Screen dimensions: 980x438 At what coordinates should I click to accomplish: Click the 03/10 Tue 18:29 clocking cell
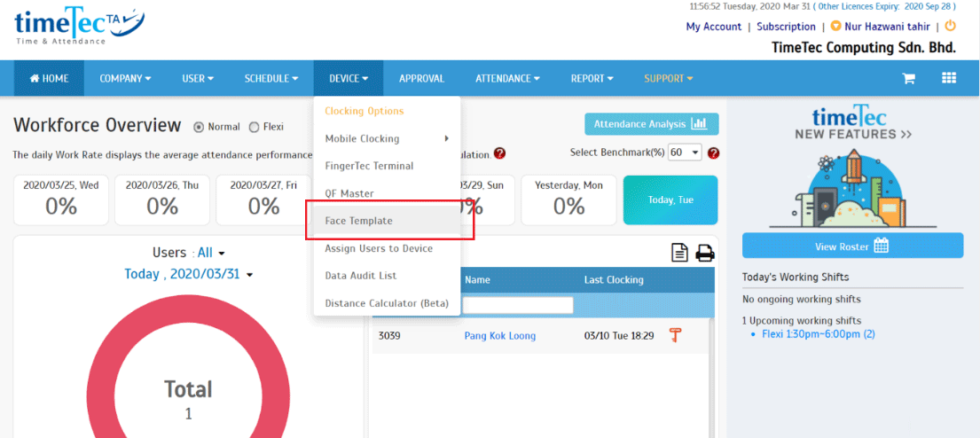[619, 335]
